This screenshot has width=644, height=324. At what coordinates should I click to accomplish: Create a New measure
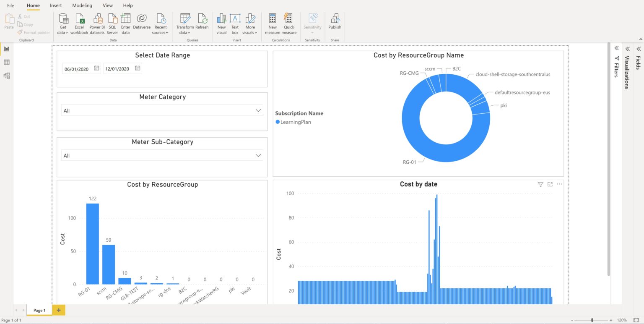[x=273, y=24]
